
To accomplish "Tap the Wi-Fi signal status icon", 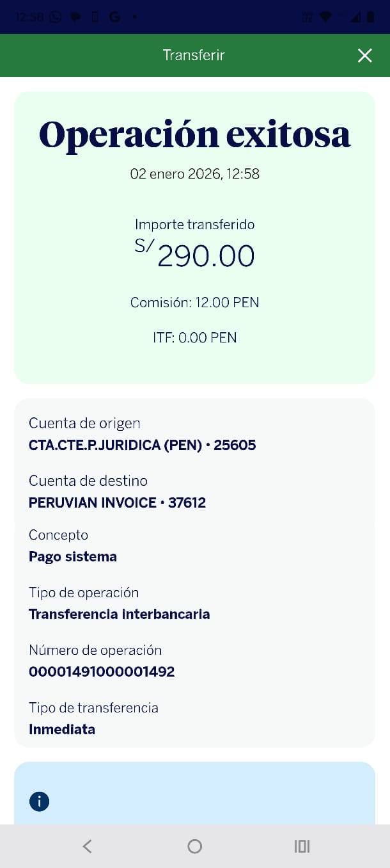I will click(326, 17).
